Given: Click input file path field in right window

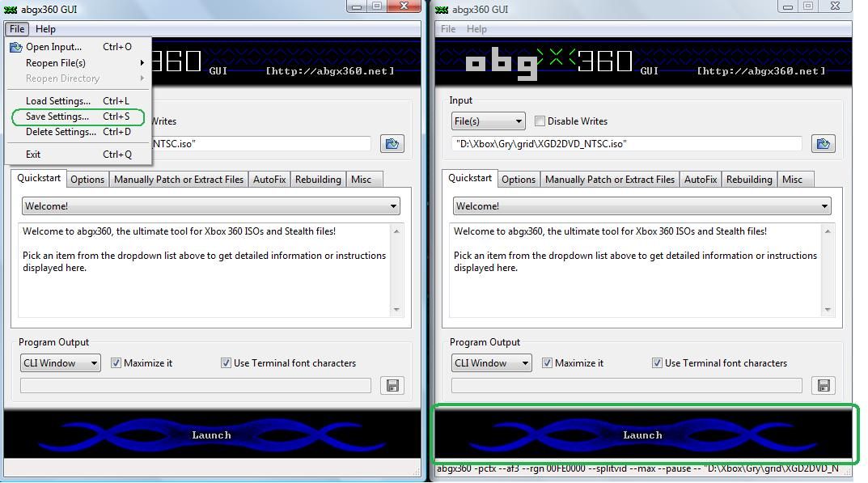Looking at the screenshot, I should [627, 144].
